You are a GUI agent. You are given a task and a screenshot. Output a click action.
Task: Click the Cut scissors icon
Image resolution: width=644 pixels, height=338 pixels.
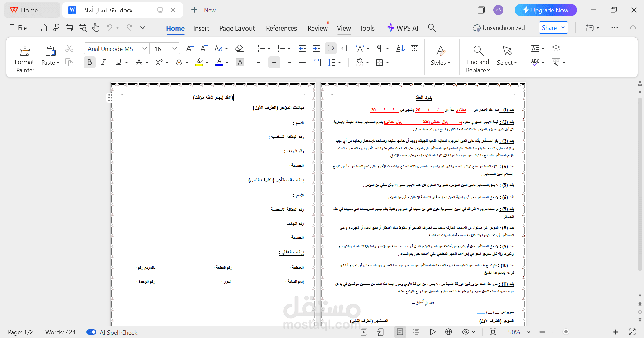coord(69,49)
